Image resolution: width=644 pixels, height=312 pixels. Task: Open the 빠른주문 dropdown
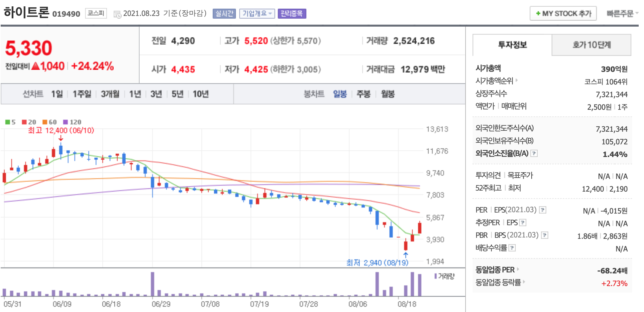(622, 14)
